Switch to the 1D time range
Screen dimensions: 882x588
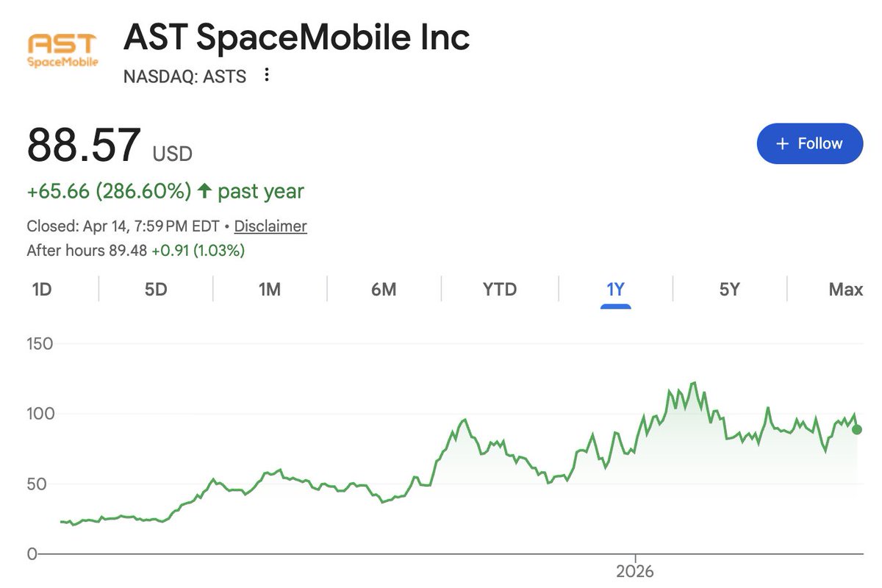42,290
